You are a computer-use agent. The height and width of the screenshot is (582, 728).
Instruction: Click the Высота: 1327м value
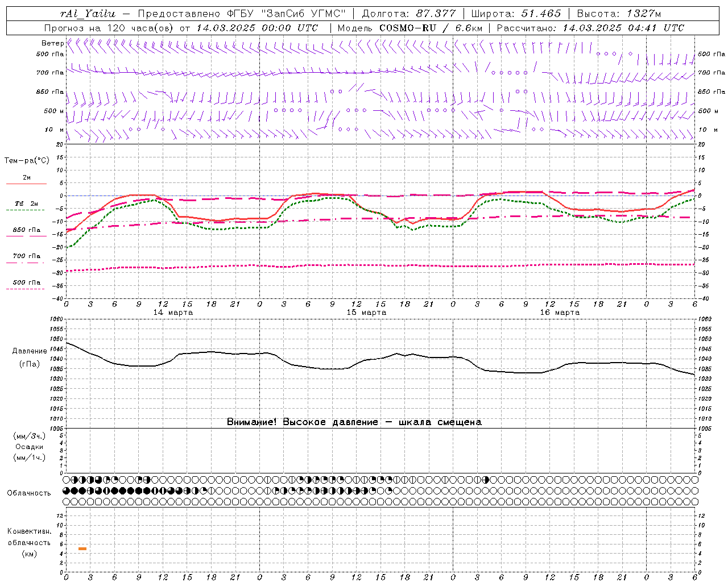(619, 14)
